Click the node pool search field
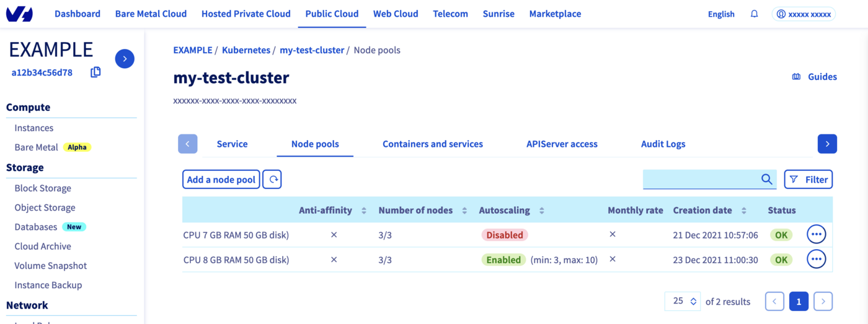 701,180
